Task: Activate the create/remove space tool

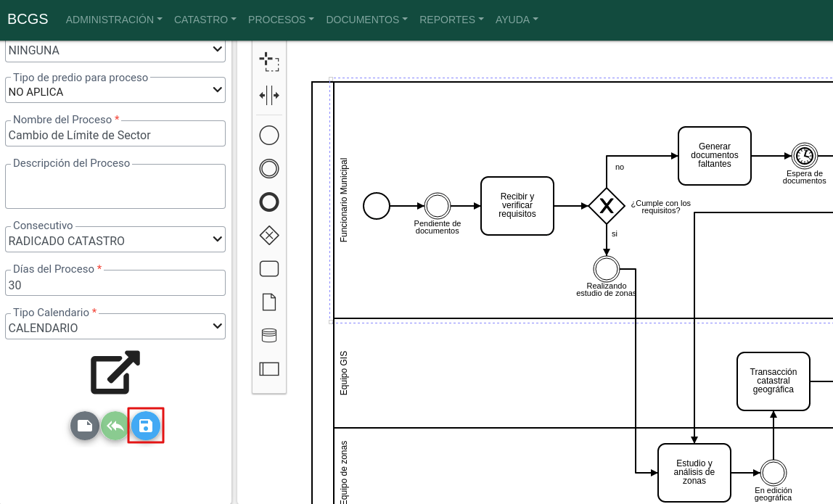Action: click(269, 95)
